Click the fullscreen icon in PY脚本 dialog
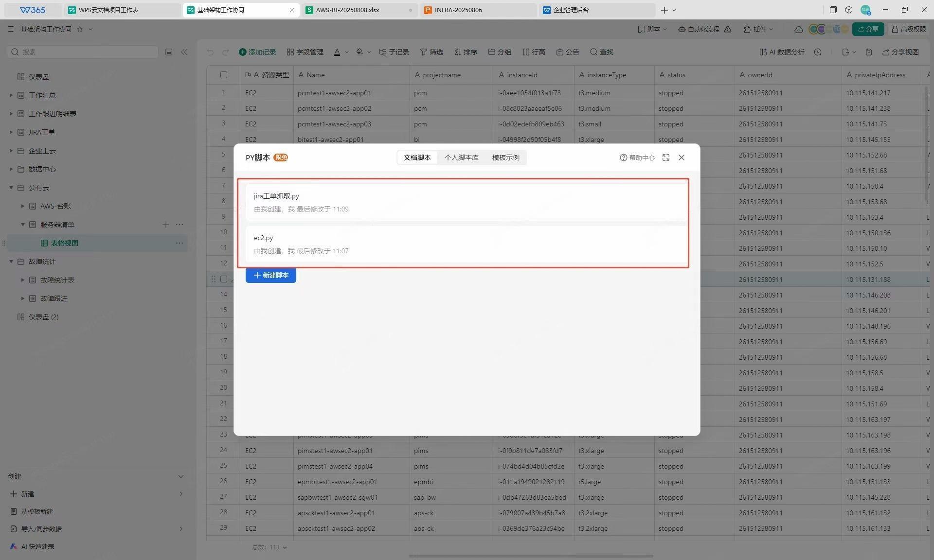The image size is (934, 560). click(666, 157)
